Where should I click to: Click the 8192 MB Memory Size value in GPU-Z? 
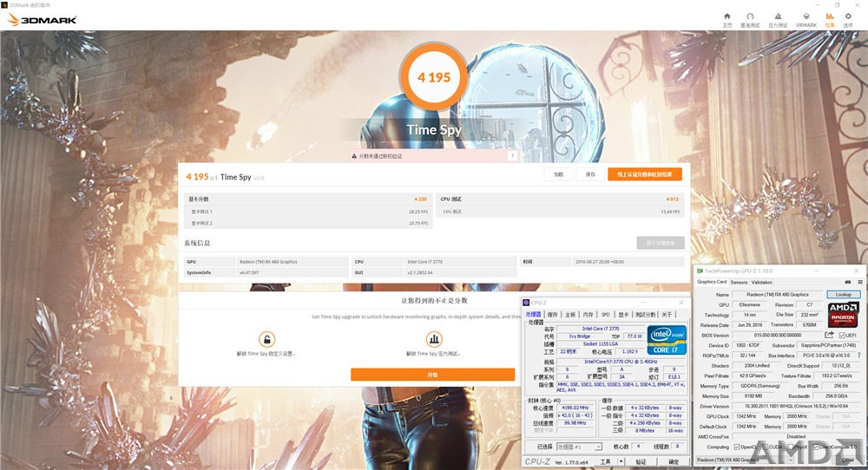point(753,396)
